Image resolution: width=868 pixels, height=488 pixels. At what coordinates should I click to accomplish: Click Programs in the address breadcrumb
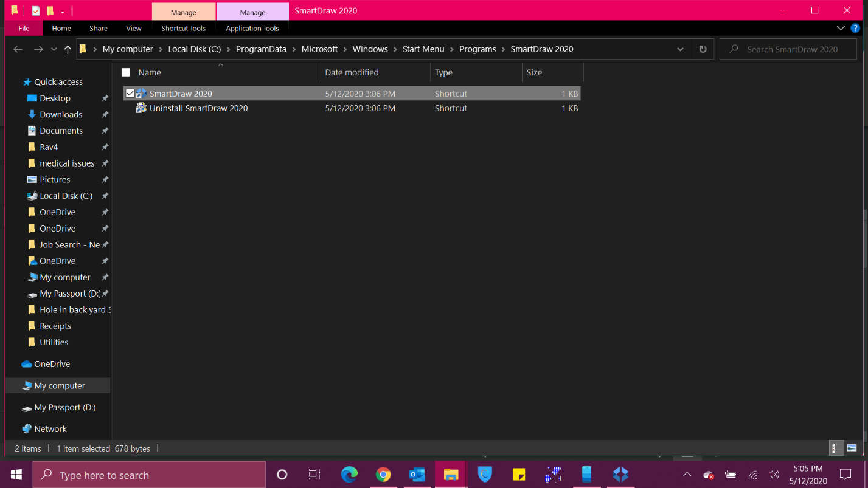click(477, 49)
